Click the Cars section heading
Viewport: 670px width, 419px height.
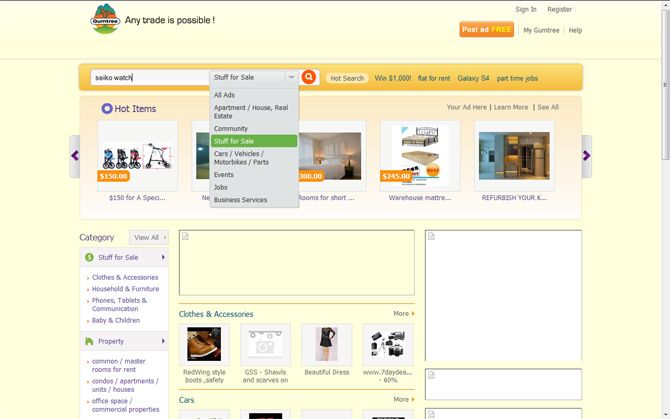(x=186, y=400)
